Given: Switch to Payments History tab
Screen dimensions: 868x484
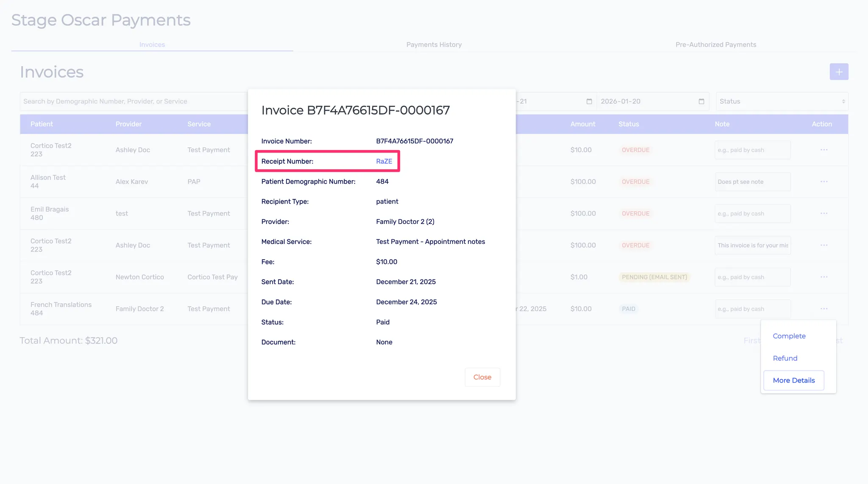Looking at the screenshot, I should (x=434, y=45).
